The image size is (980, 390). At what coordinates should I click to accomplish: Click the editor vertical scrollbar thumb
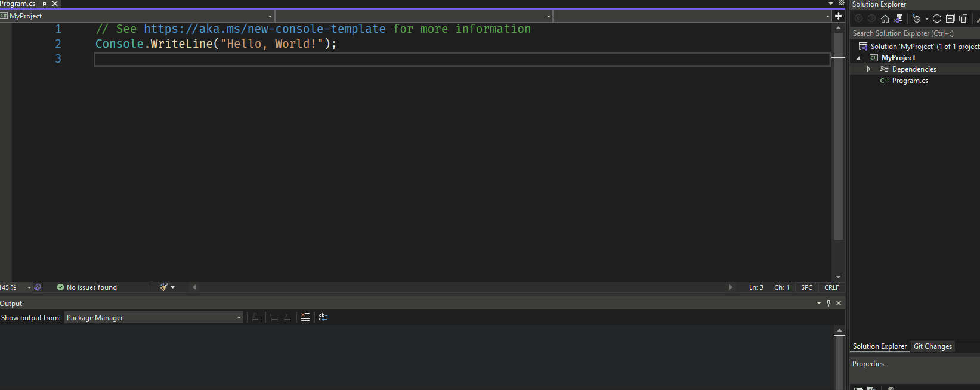click(x=839, y=136)
